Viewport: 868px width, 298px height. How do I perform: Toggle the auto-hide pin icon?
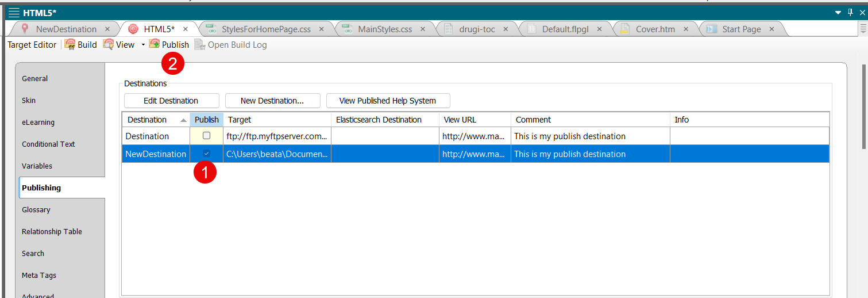pyautogui.click(x=851, y=13)
